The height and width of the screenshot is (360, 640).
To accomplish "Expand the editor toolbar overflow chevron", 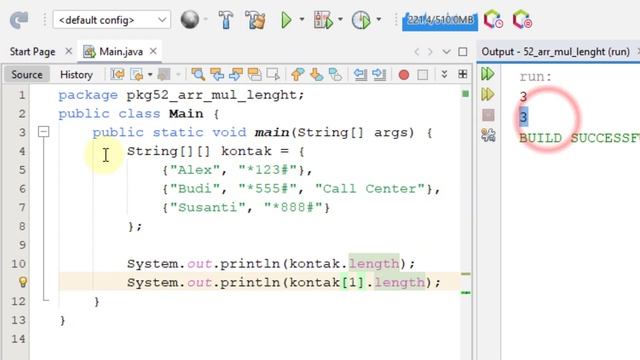I will (x=444, y=74).
